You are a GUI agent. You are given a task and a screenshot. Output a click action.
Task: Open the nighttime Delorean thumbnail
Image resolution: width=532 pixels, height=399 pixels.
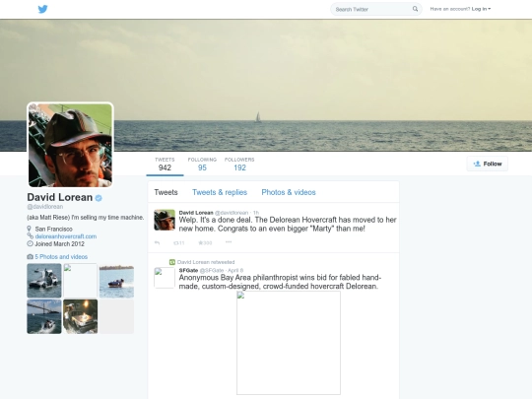point(81,316)
